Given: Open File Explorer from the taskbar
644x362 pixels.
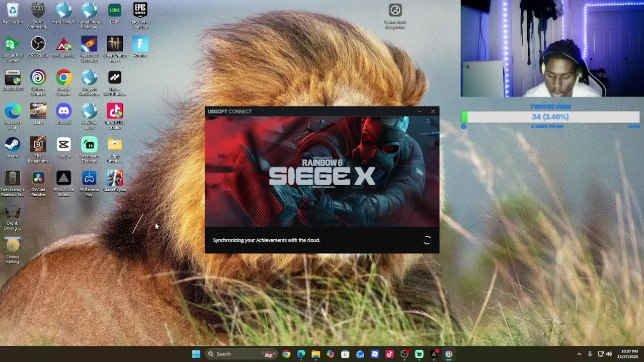Looking at the screenshot, I should (315, 354).
